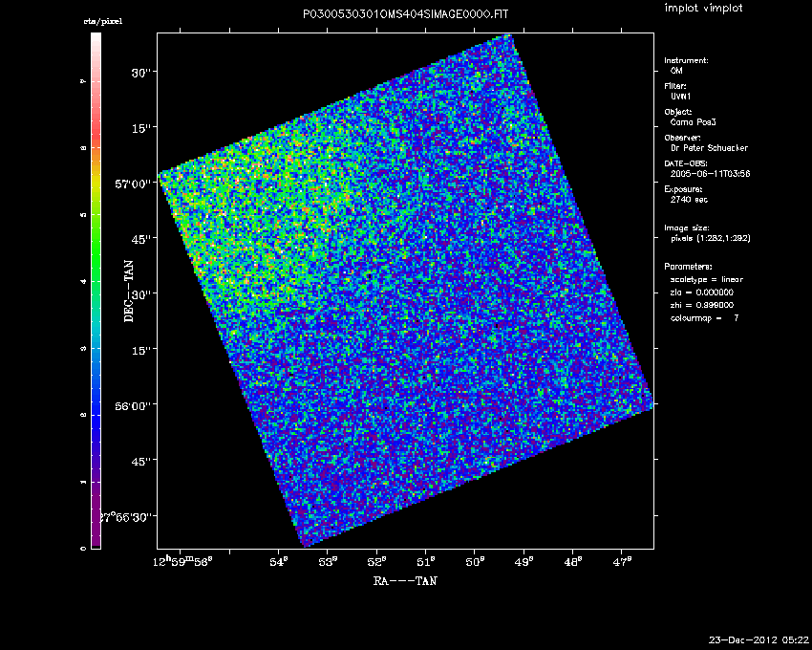Click the plot title P0300530301OMS404SIMAGE0000.FIT
812x650 pixels.
(x=405, y=14)
